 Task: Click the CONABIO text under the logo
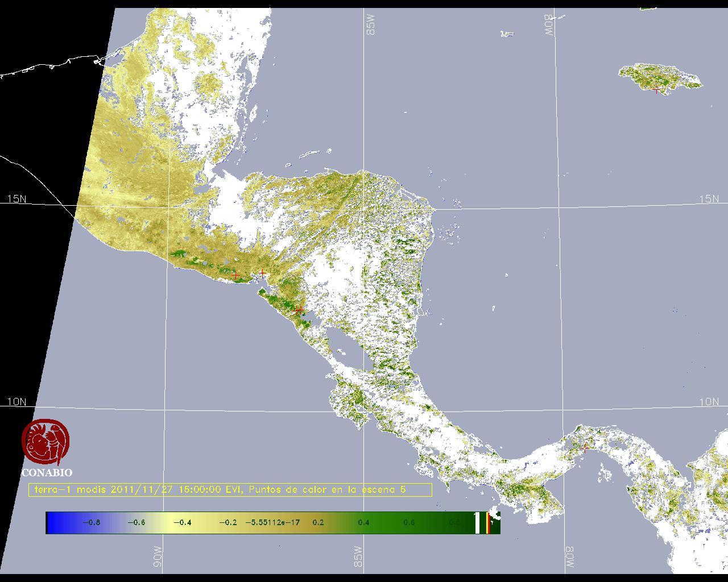pos(47,473)
